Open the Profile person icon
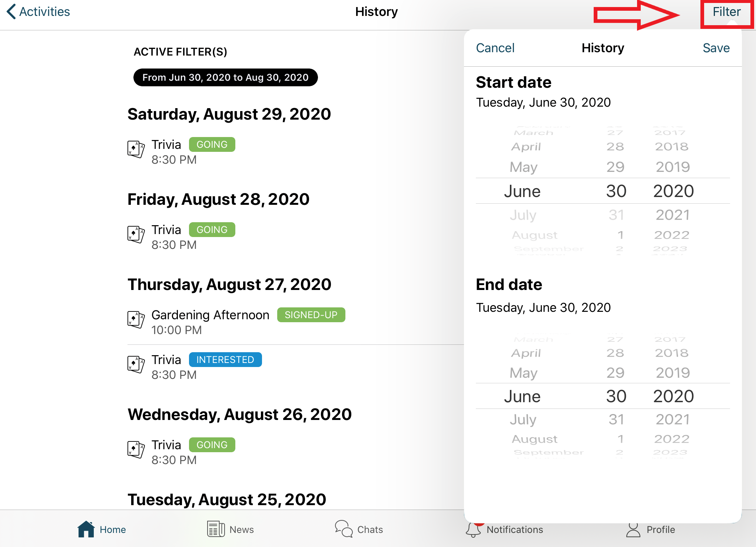 pos(633,530)
